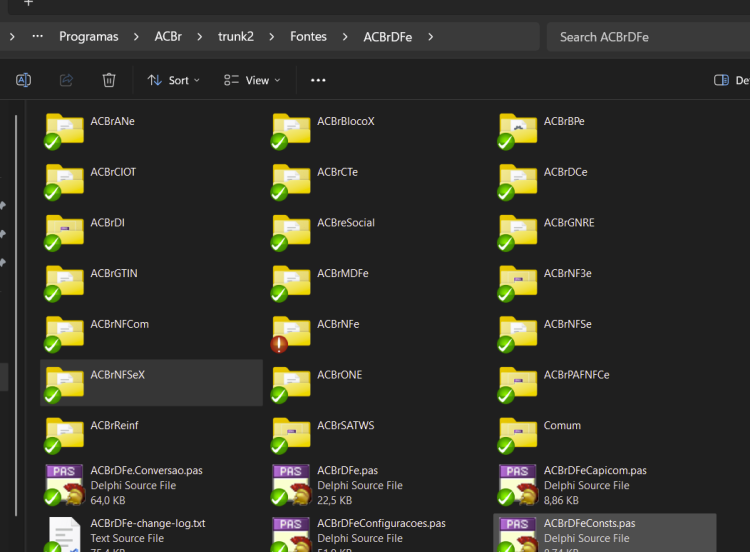
Task: Open the ACBreSocial folder icon
Action: (290, 232)
